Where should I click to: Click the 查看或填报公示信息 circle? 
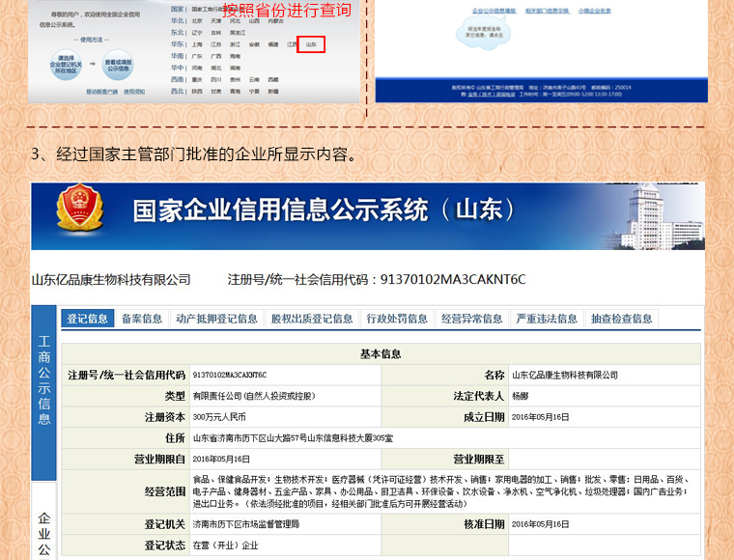point(118,65)
